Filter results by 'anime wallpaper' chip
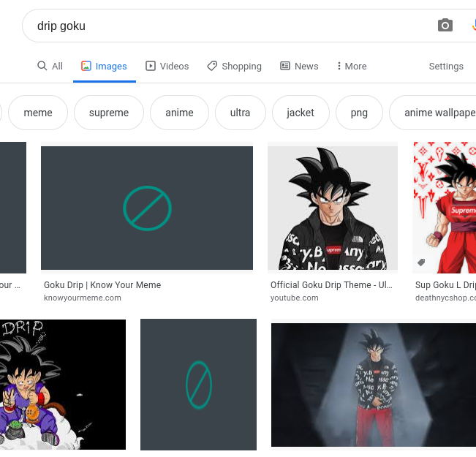476x457 pixels. 434,113
